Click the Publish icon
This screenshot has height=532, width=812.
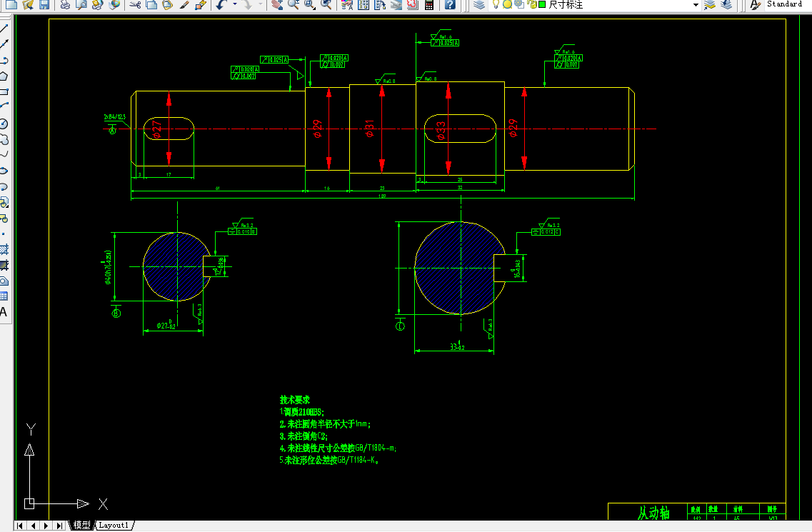(x=98, y=5)
